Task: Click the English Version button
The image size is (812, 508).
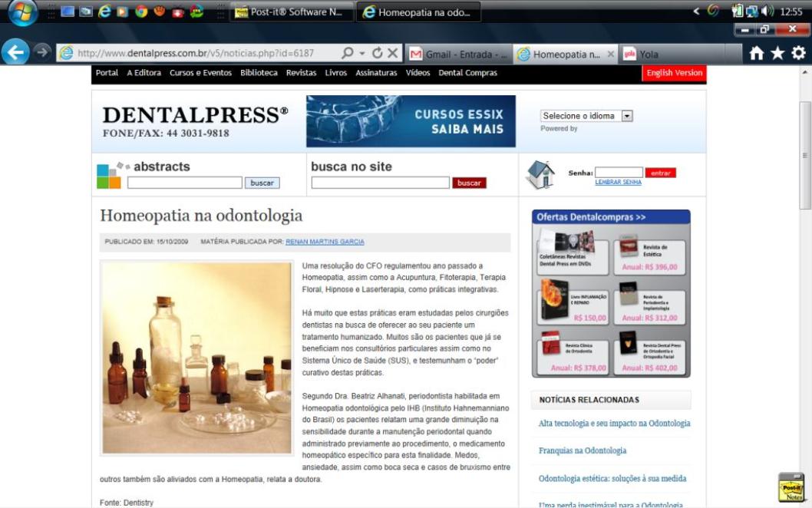Action: [675, 73]
